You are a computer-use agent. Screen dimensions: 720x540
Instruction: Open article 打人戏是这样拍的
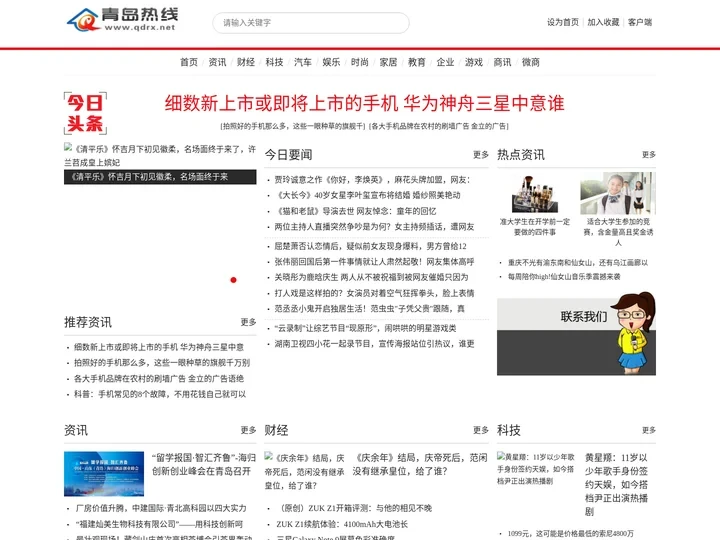tap(374, 293)
